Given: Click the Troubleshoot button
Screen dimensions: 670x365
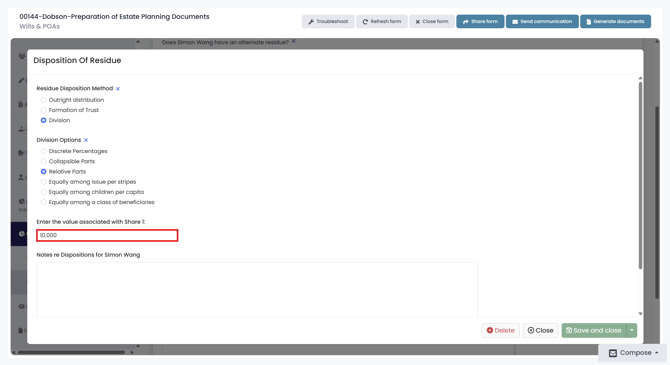Looking at the screenshot, I should tap(328, 21).
